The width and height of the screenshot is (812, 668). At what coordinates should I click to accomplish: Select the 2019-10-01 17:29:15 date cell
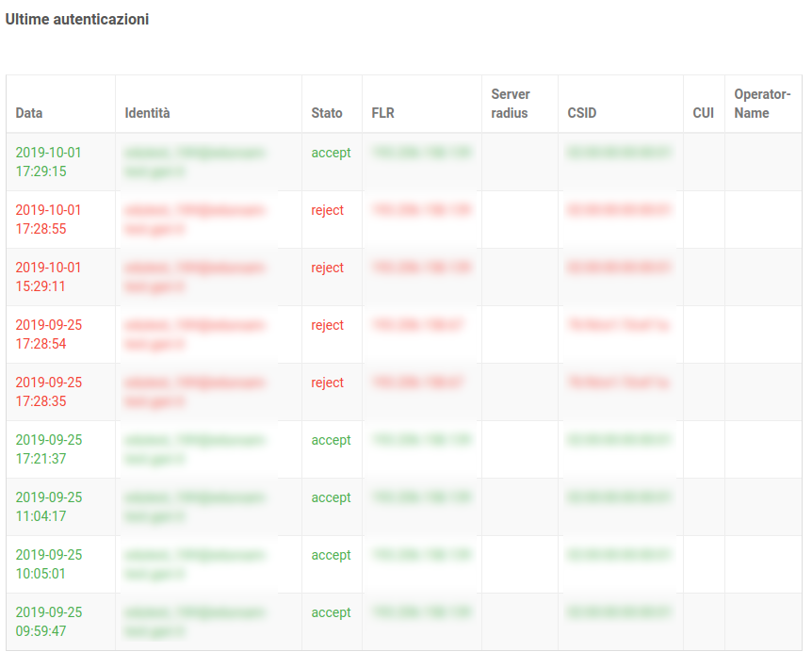[49, 162]
